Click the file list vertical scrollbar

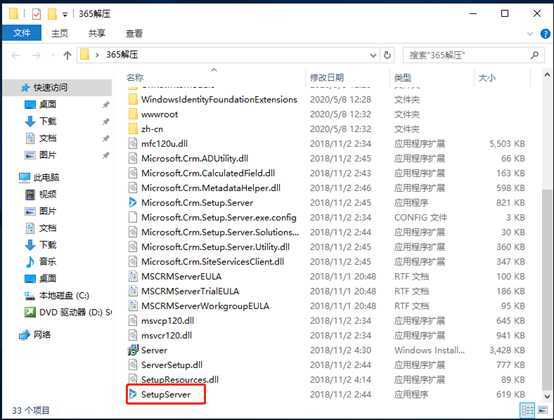pyautogui.click(x=547, y=290)
